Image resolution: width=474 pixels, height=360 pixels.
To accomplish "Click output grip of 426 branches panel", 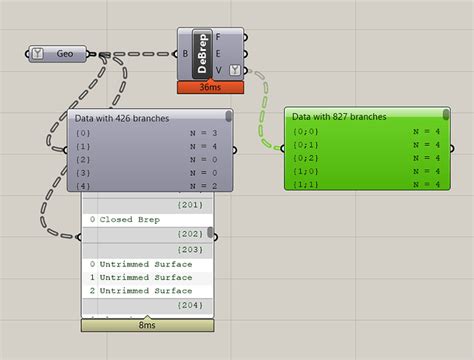I will 234,150.
